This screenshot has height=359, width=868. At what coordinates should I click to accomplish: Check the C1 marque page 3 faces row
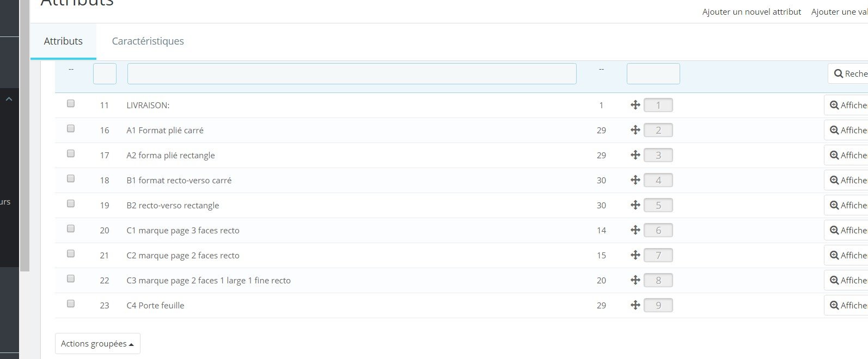click(71, 228)
